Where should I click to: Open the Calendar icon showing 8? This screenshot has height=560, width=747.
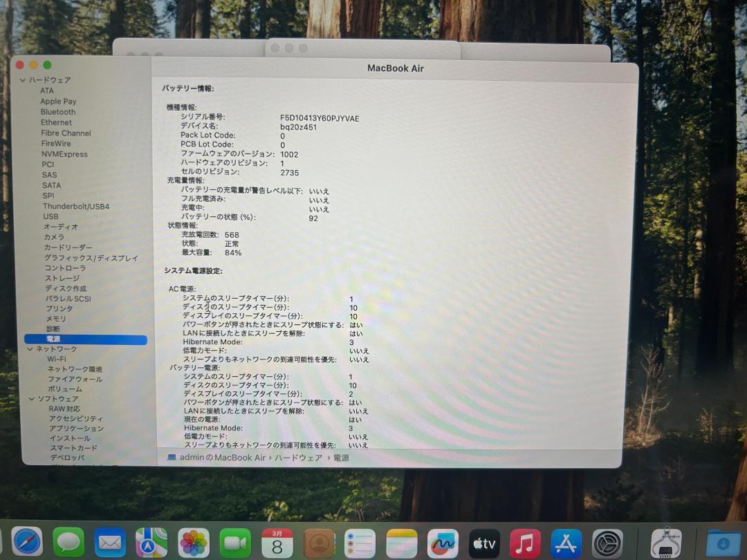pos(277,543)
